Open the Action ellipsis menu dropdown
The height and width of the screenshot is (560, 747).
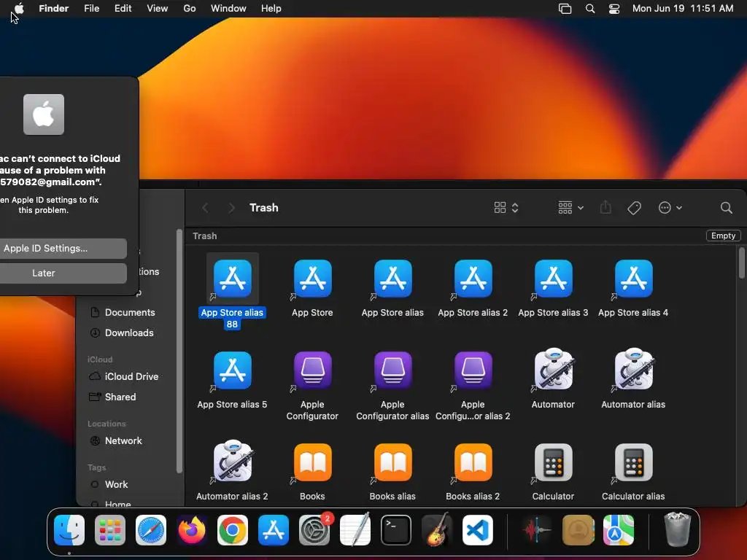click(x=670, y=208)
